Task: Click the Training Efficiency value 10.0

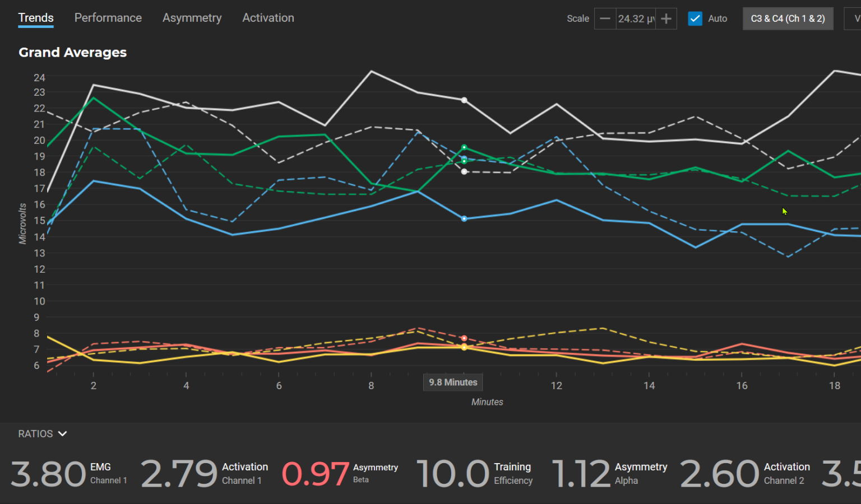Action: 453,474
